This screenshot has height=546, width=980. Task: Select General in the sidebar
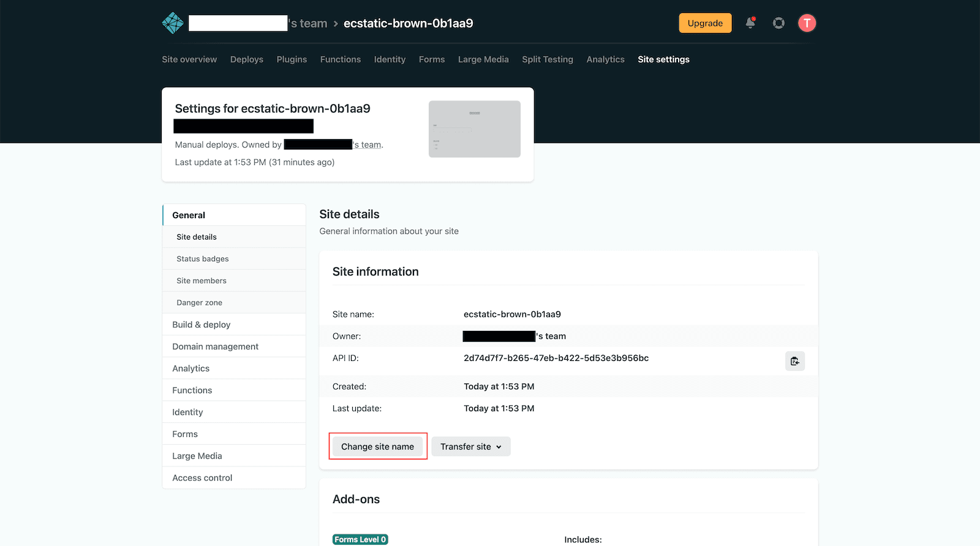234,215
